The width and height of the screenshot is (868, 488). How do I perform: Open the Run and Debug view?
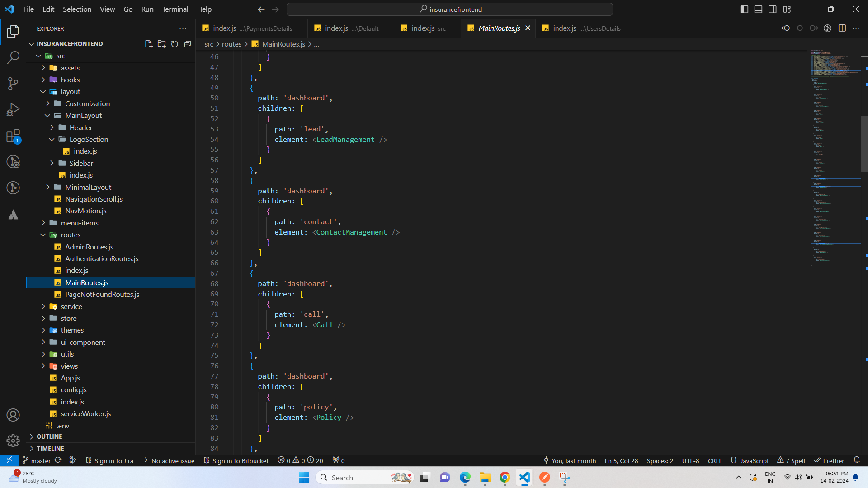(x=13, y=110)
